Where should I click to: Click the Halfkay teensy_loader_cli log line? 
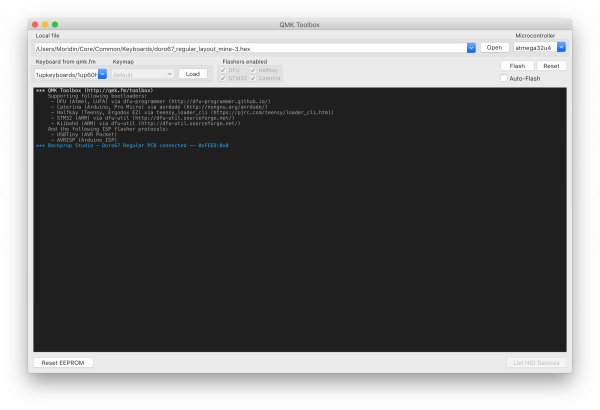pos(192,113)
